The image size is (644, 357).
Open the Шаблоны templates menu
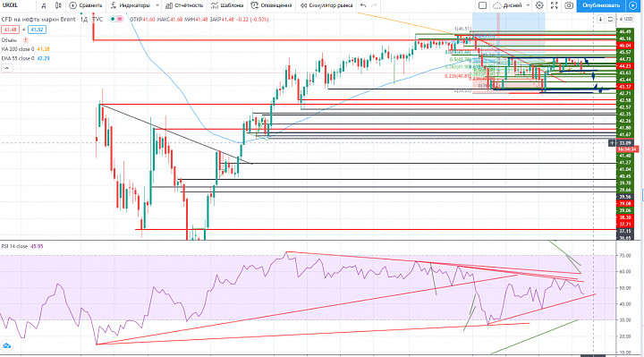(x=227, y=5)
